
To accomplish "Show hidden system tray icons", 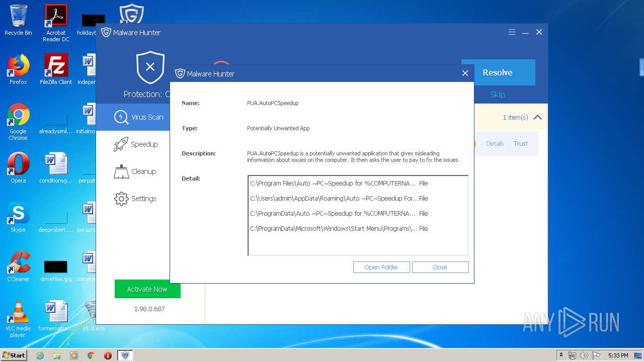I will (561, 355).
